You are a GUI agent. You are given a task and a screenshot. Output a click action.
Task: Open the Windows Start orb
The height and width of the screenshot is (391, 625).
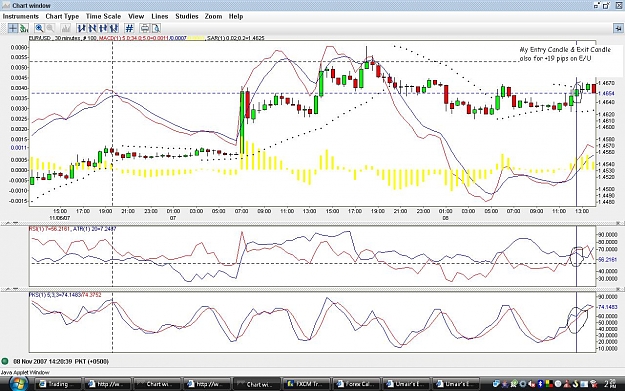(17, 383)
